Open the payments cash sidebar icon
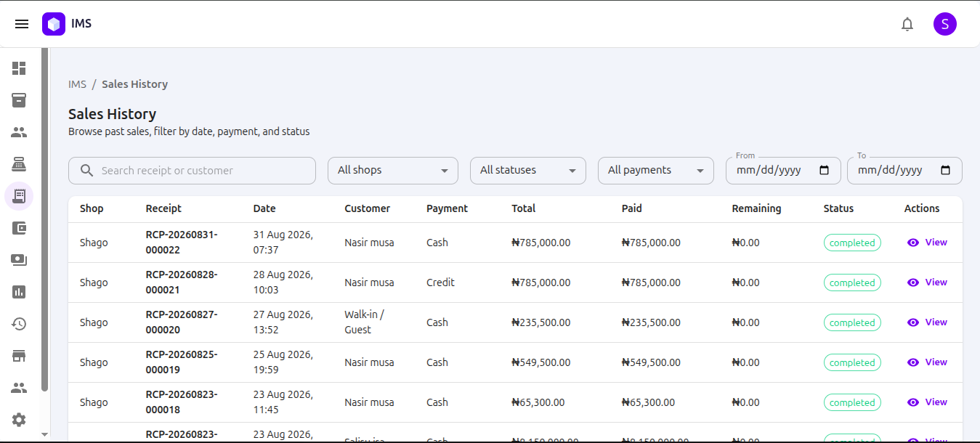 tap(19, 260)
